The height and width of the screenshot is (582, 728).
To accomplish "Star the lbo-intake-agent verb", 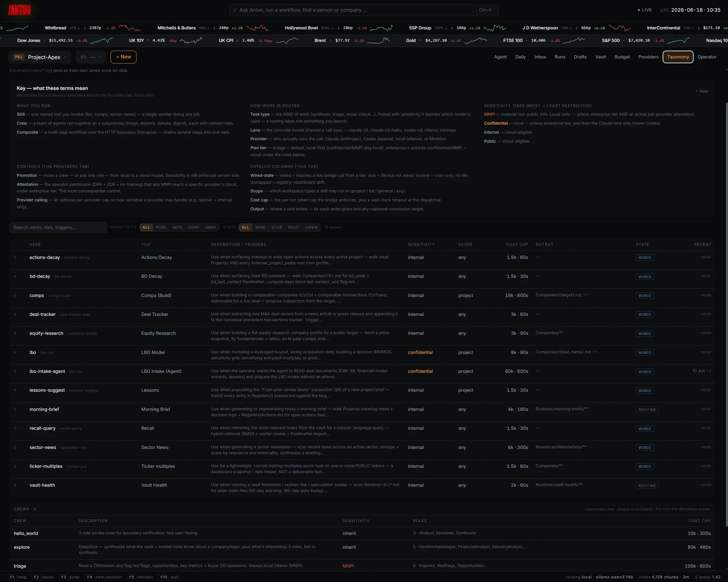I will (x=15, y=371).
